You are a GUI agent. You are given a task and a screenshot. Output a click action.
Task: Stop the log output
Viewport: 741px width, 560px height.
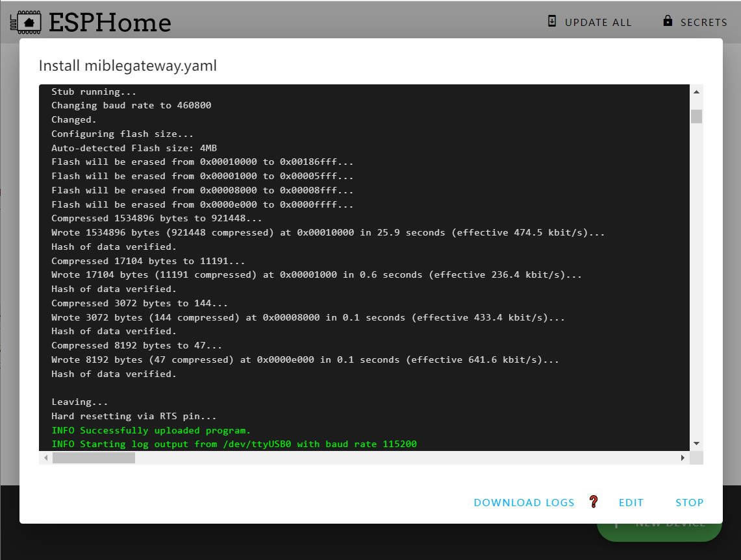[x=689, y=502]
